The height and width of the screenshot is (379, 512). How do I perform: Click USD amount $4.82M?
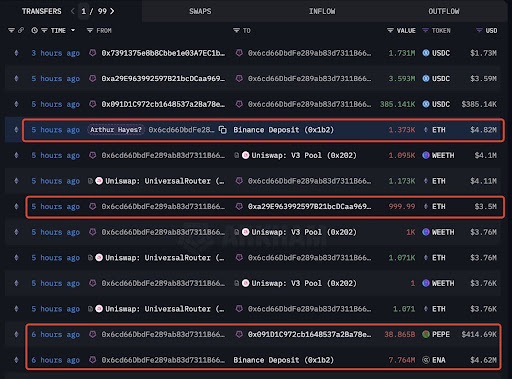coord(483,130)
